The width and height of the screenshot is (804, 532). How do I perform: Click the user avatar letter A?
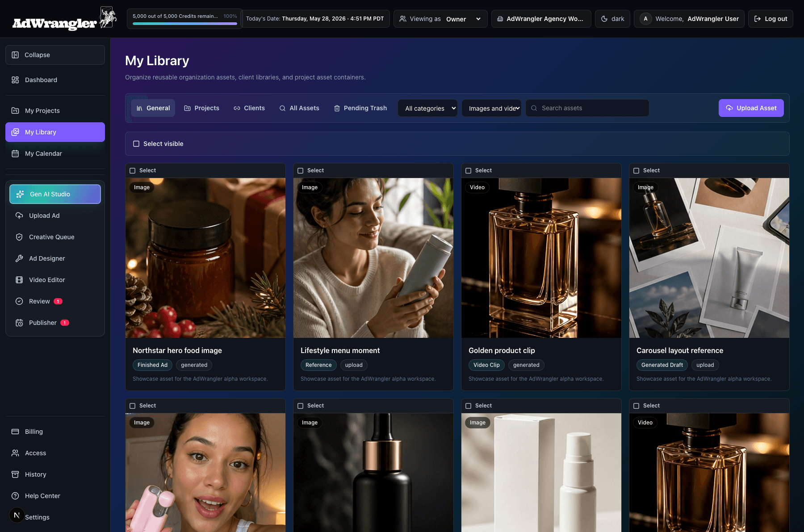tap(645, 19)
